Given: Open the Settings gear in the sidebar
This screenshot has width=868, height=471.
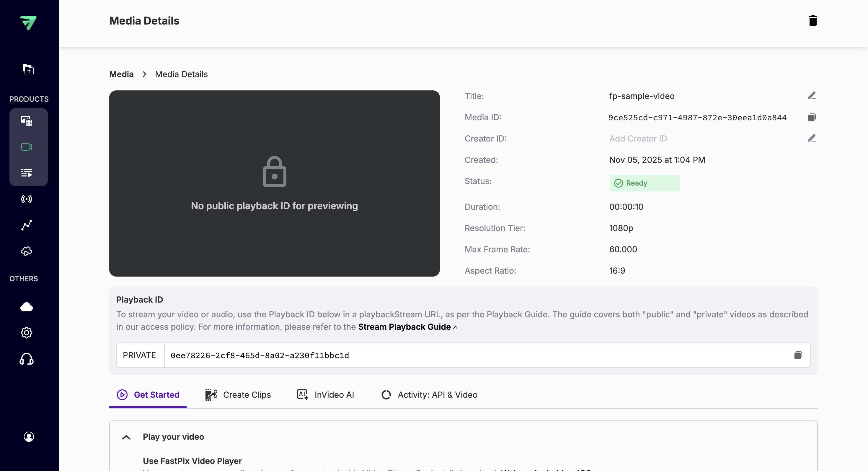Looking at the screenshot, I should 26,333.
